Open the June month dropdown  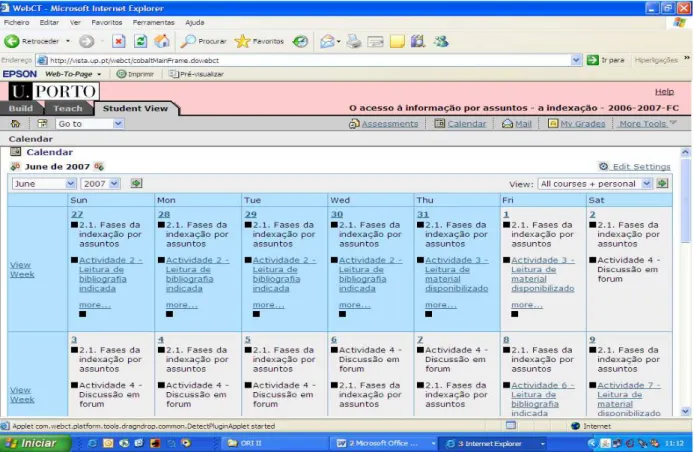click(44, 184)
